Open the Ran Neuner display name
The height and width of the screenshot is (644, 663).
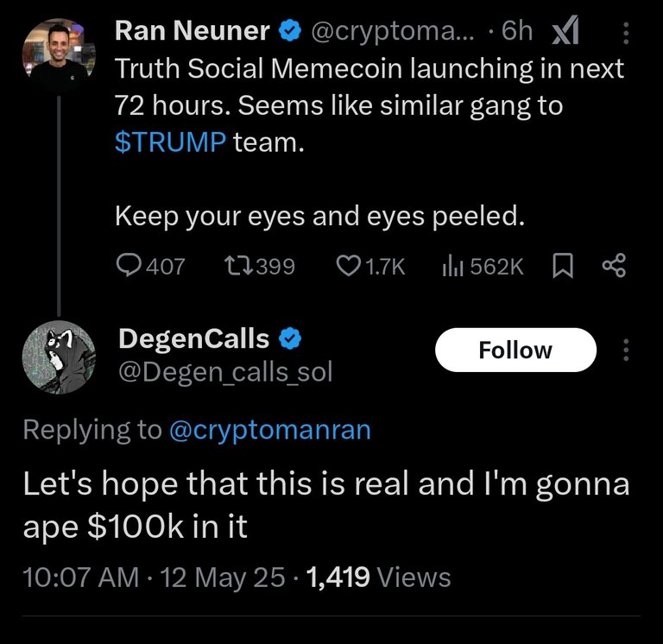pyautogui.click(x=192, y=31)
